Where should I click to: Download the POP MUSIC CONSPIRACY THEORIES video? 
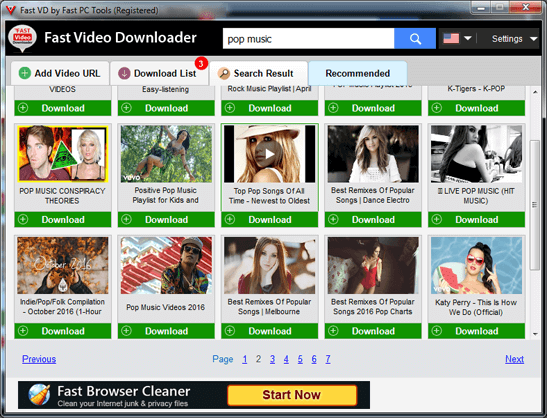tap(63, 219)
